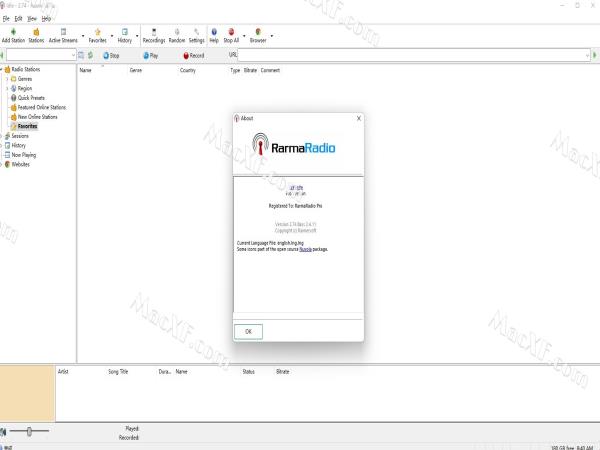The height and width of the screenshot is (450, 600).
Task: Select History in the sidebar tree
Action: coord(18,145)
